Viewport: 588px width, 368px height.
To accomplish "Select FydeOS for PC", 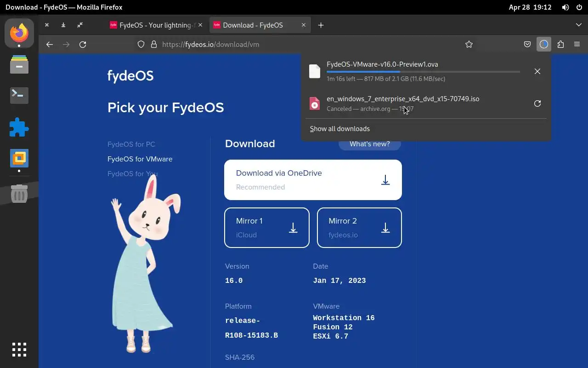I will [131, 144].
